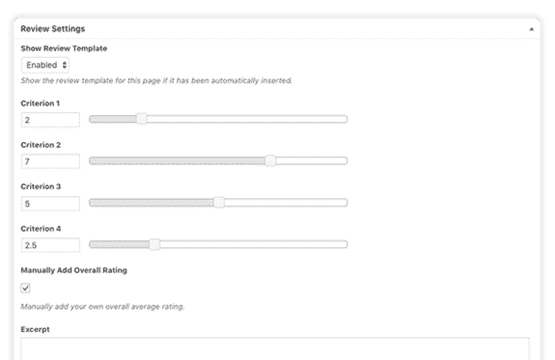
Task: Click far right end of Criterion 2 track
Action: (345, 161)
